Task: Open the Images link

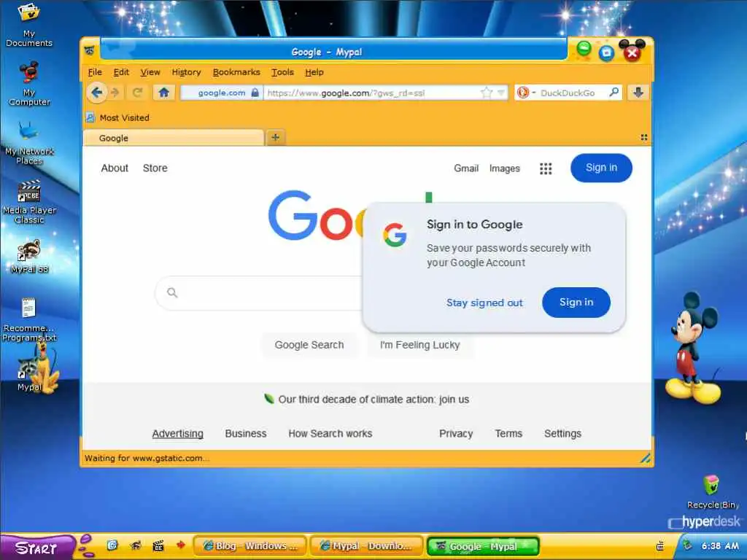Action: [505, 168]
